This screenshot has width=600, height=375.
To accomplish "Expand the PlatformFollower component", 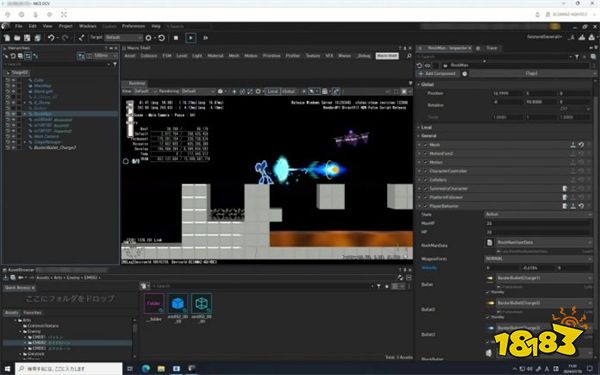I will pyautogui.click(x=419, y=197).
